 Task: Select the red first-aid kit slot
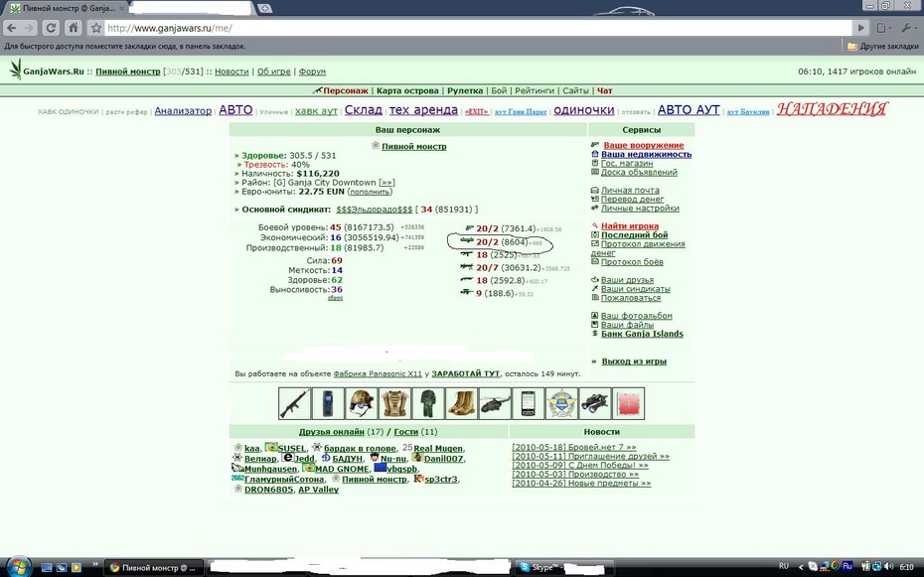click(x=628, y=403)
